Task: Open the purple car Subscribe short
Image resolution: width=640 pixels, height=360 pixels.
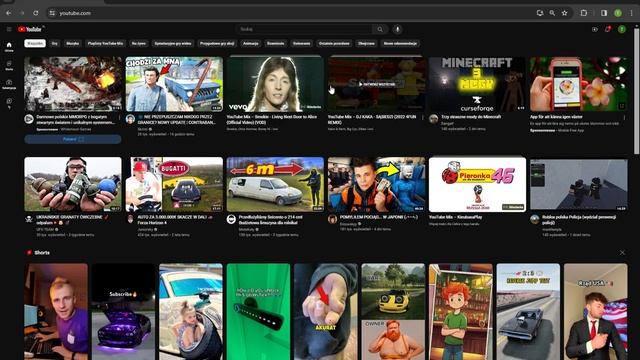Action: [x=123, y=311]
